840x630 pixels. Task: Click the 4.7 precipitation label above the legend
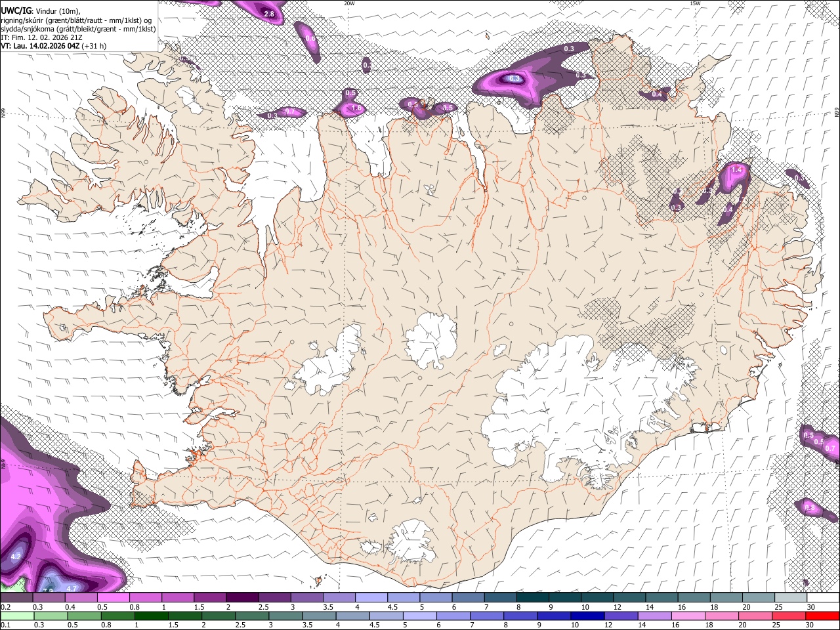tap(72, 589)
